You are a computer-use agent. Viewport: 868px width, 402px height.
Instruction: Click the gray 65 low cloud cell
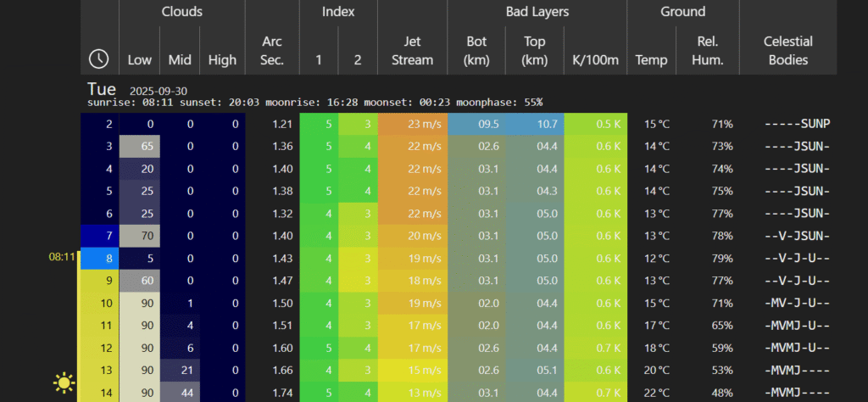140,146
